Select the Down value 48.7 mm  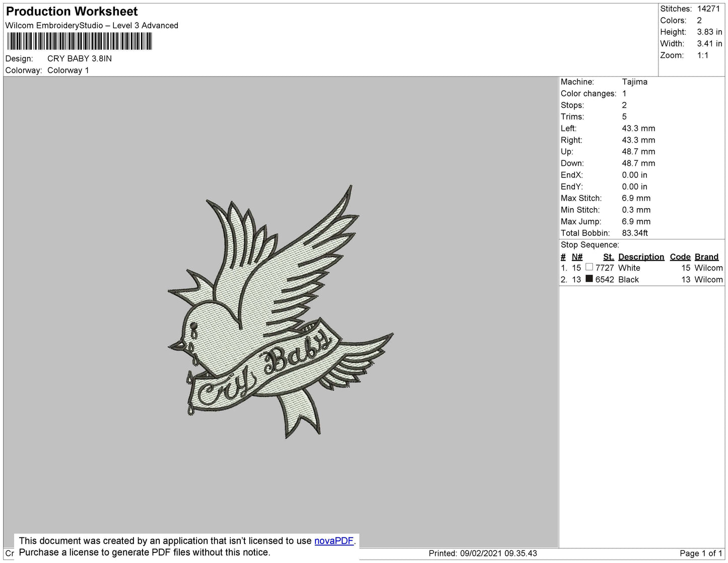pyautogui.click(x=638, y=163)
